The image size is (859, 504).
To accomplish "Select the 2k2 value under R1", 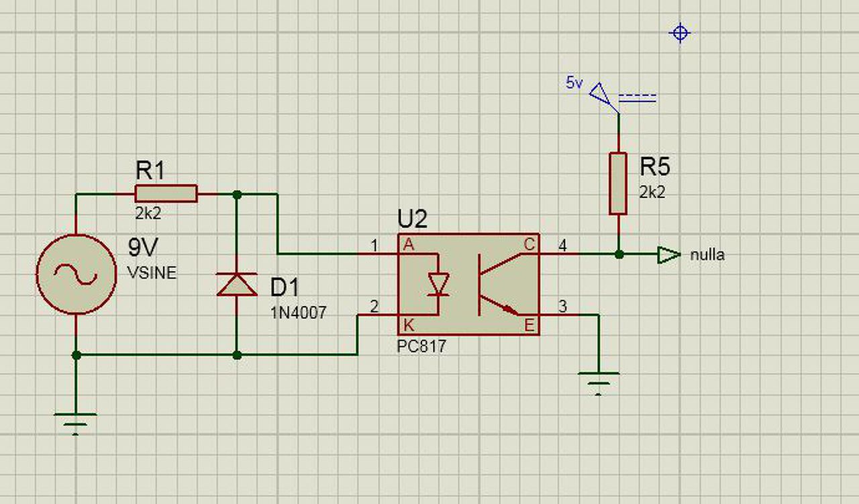I will click(x=148, y=213).
